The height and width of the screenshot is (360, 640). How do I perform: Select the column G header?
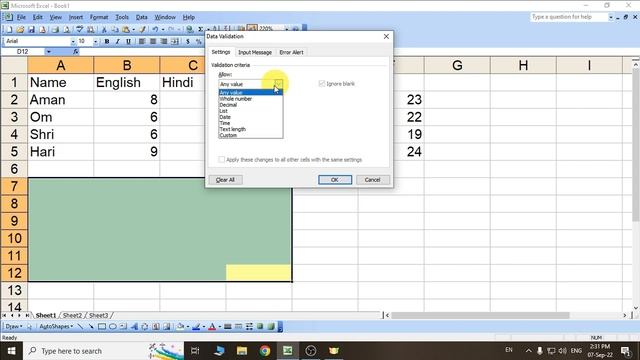point(457,65)
